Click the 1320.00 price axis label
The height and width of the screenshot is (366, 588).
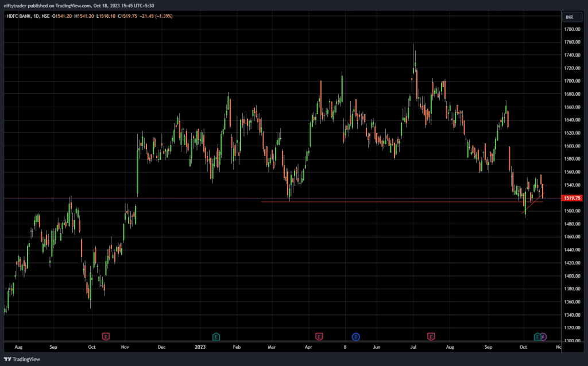point(572,328)
